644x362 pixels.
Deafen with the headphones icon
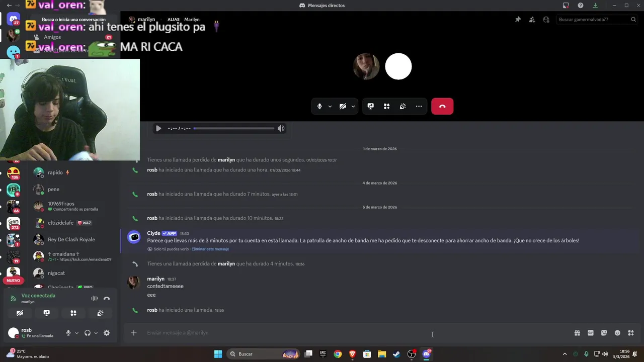coord(88,333)
